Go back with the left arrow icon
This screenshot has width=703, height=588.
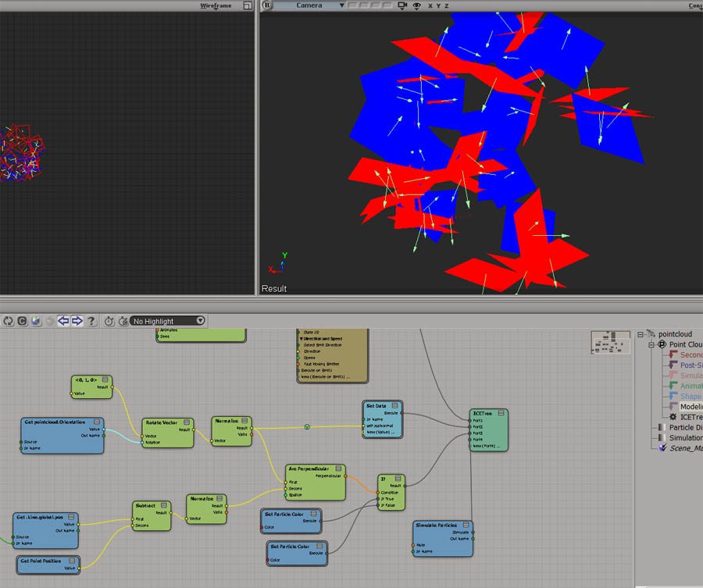point(64,321)
